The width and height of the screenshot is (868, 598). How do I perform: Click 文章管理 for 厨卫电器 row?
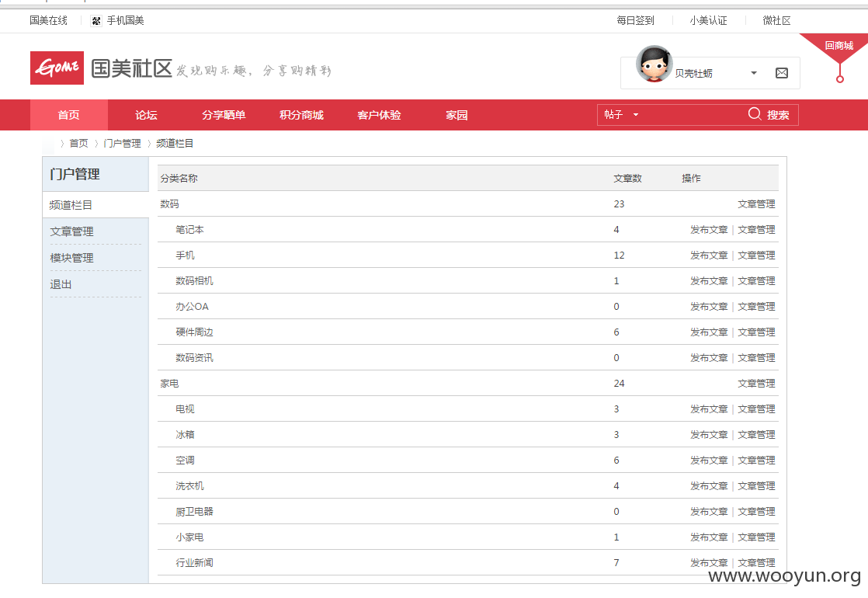pos(756,512)
